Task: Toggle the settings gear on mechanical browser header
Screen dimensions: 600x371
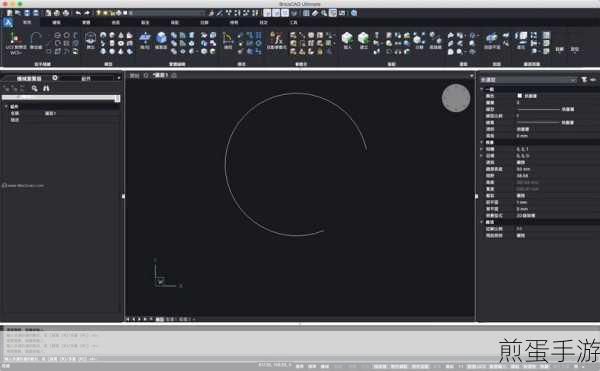Action: pos(55,78)
